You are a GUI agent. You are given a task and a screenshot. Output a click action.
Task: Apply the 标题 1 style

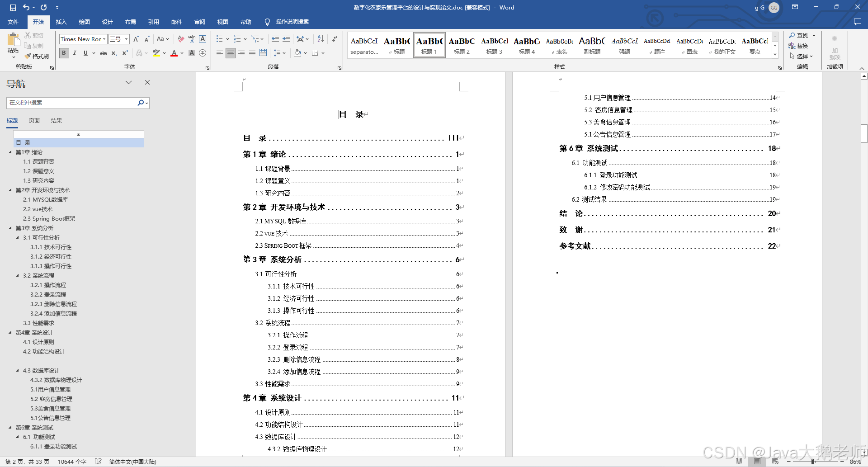[x=429, y=45]
